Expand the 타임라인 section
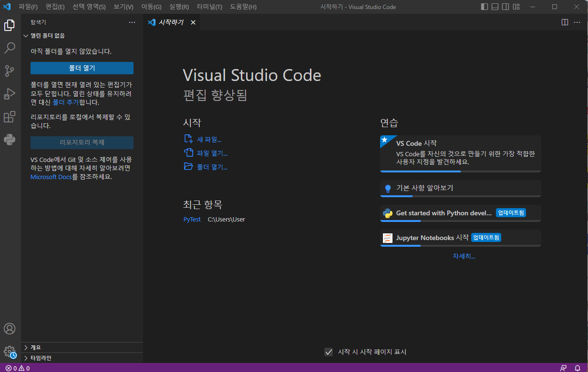Viewport: 588px width, 372px height. [82, 358]
